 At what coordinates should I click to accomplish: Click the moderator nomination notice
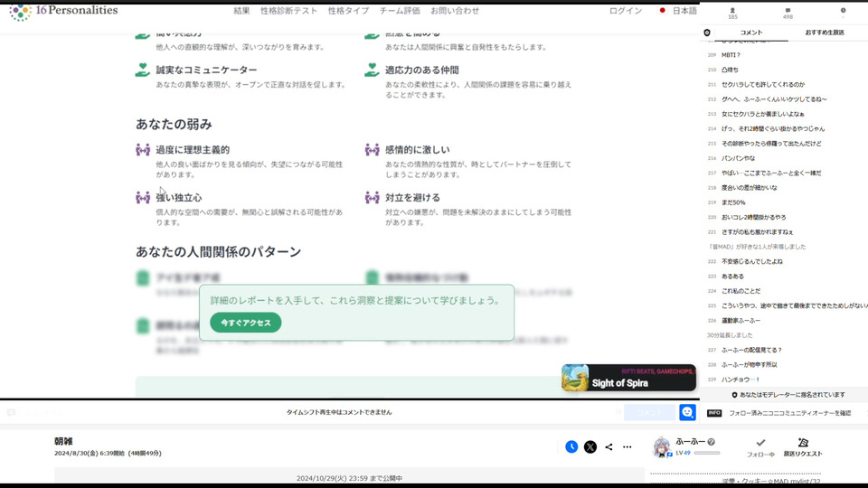pyautogui.click(x=788, y=395)
